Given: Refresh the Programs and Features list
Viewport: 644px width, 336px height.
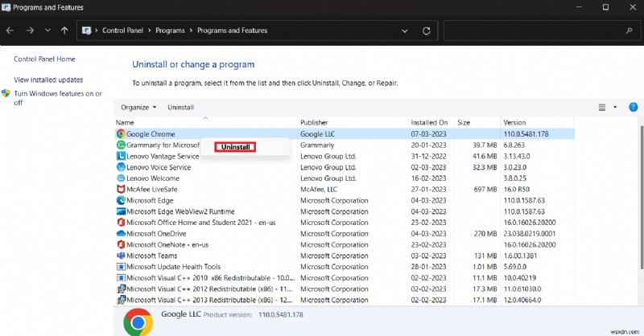Looking at the screenshot, I should point(427,31).
